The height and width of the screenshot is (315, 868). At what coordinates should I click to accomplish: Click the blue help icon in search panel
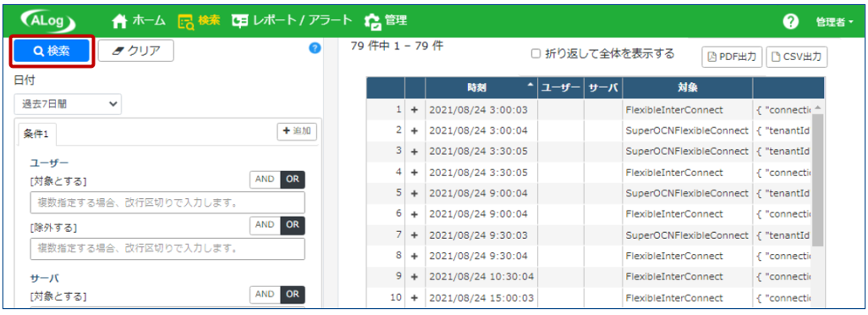315,49
